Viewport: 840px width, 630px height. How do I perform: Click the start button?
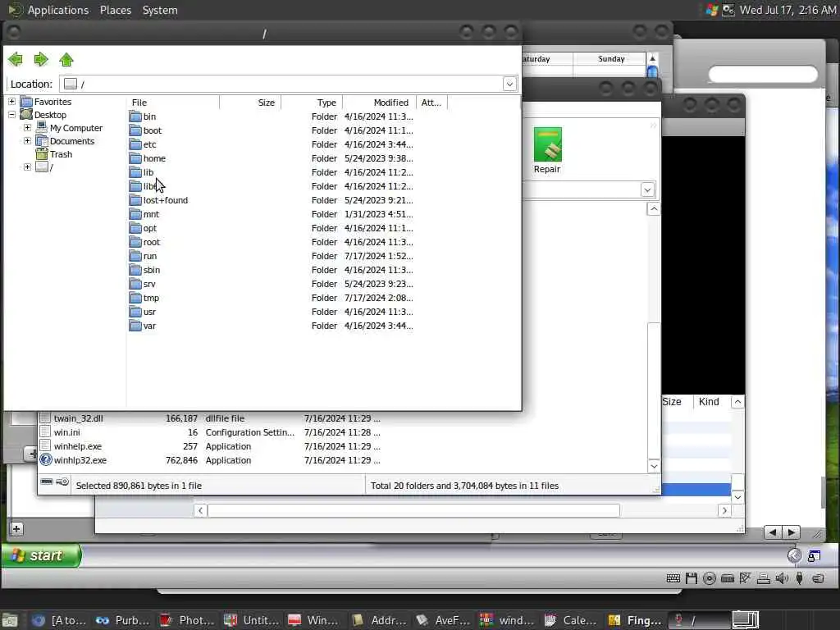[41, 555]
